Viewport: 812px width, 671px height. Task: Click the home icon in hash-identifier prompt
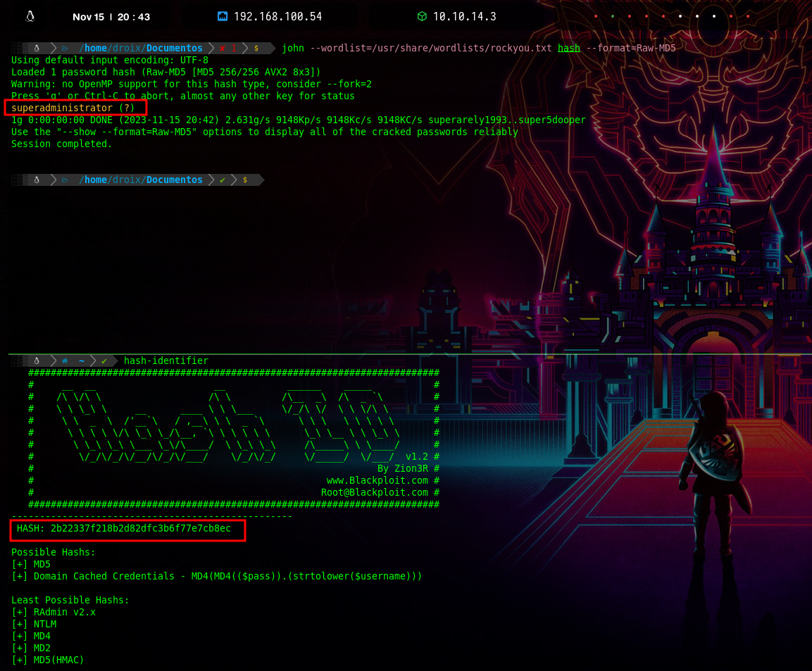coord(65,360)
